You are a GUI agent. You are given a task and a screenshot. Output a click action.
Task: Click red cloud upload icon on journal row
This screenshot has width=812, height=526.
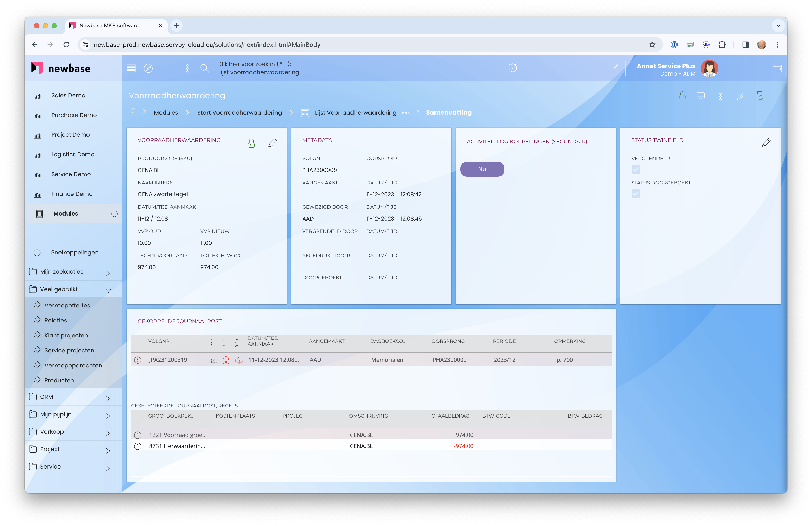coord(239,360)
